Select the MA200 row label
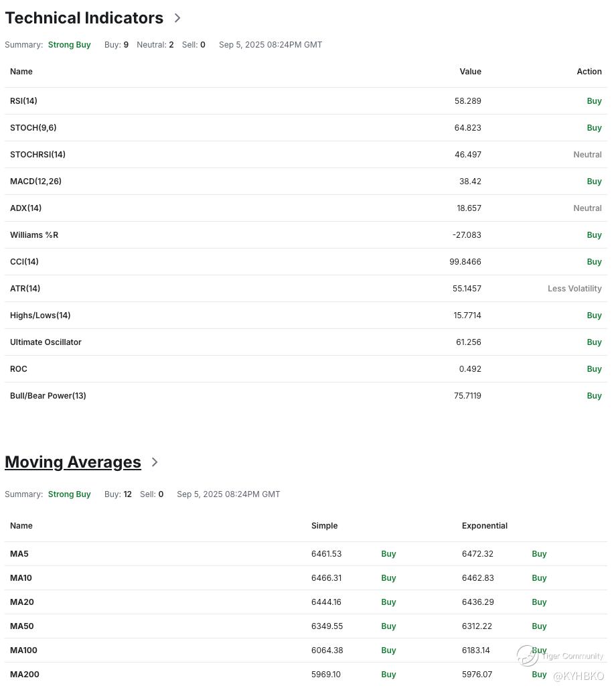The width and height of the screenshot is (616, 690). click(x=25, y=675)
